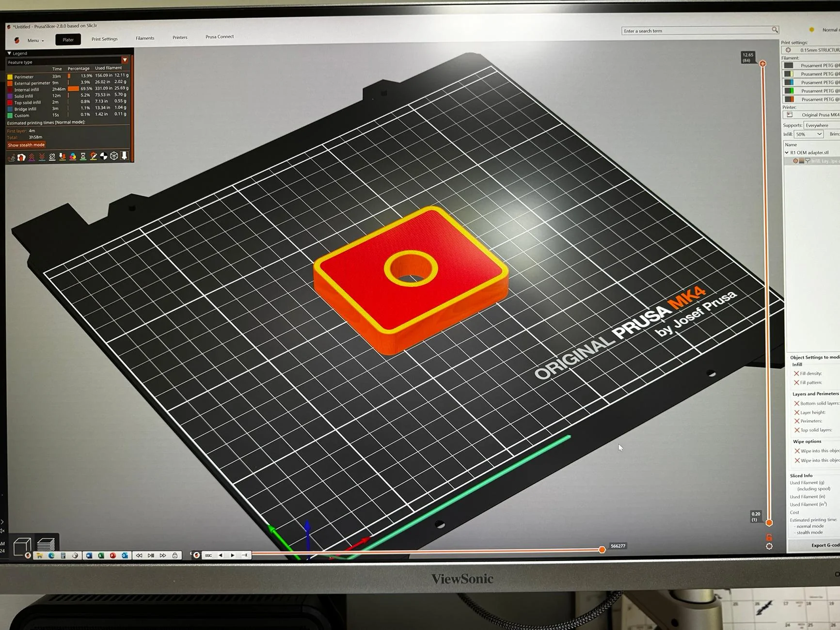The width and height of the screenshot is (840, 630).
Task: Open PowerPoint from the taskbar
Action: tap(113, 555)
